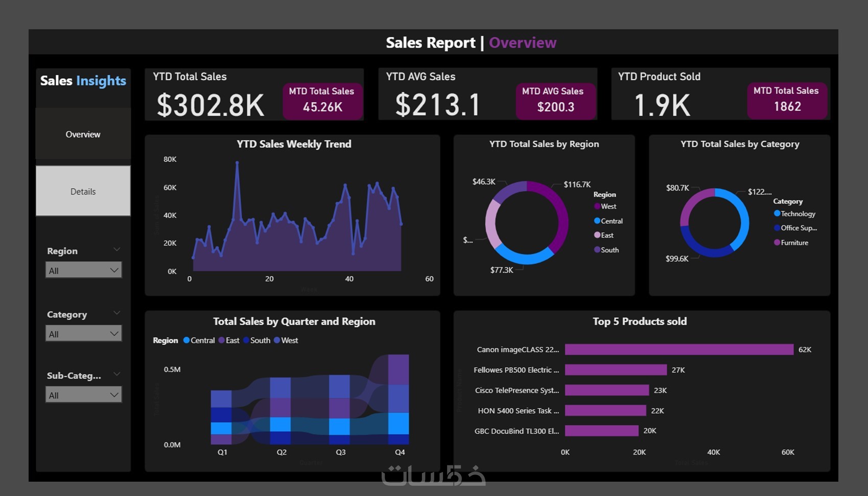Select South legend marker in region donut
This screenshot has width=868, height=496.
pyautogui.click(x=597, y=250)
